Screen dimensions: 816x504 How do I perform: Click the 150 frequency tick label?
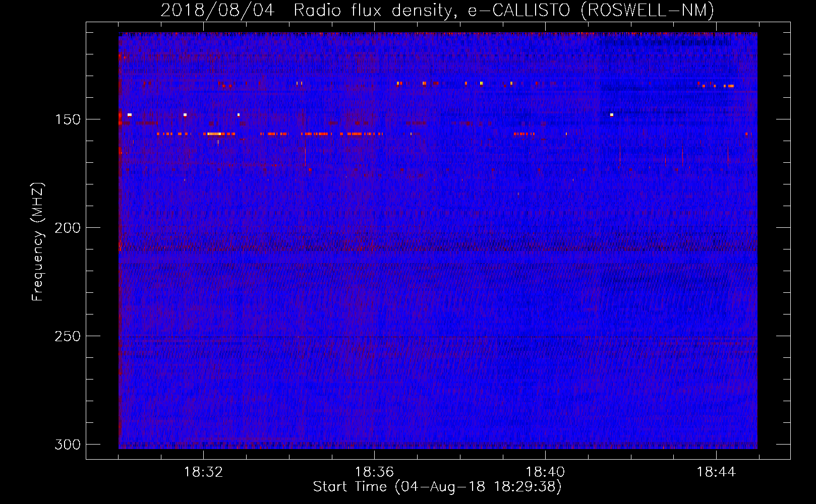(68, 119)
